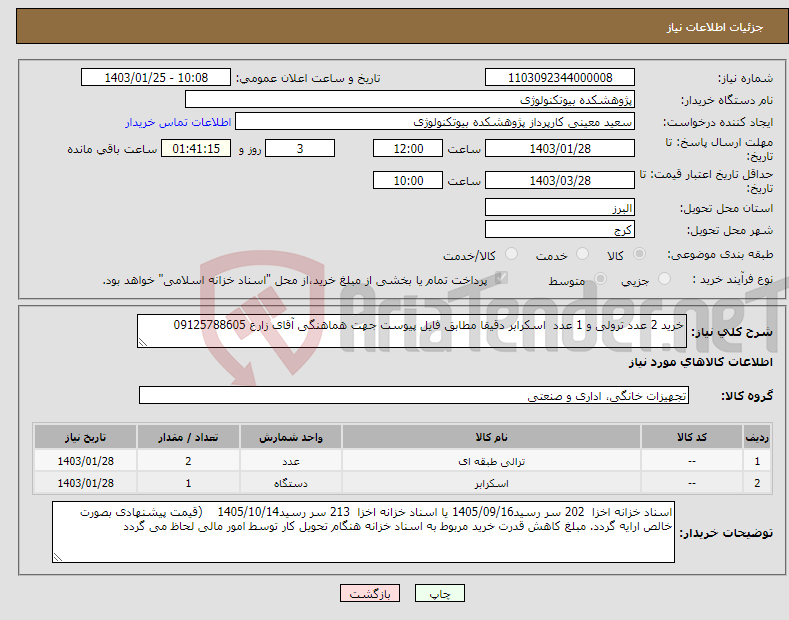The width and height of the screenshot is (789, 620).
Task: Click the تاریخ نیاز column header
Action: coord(86,437)
